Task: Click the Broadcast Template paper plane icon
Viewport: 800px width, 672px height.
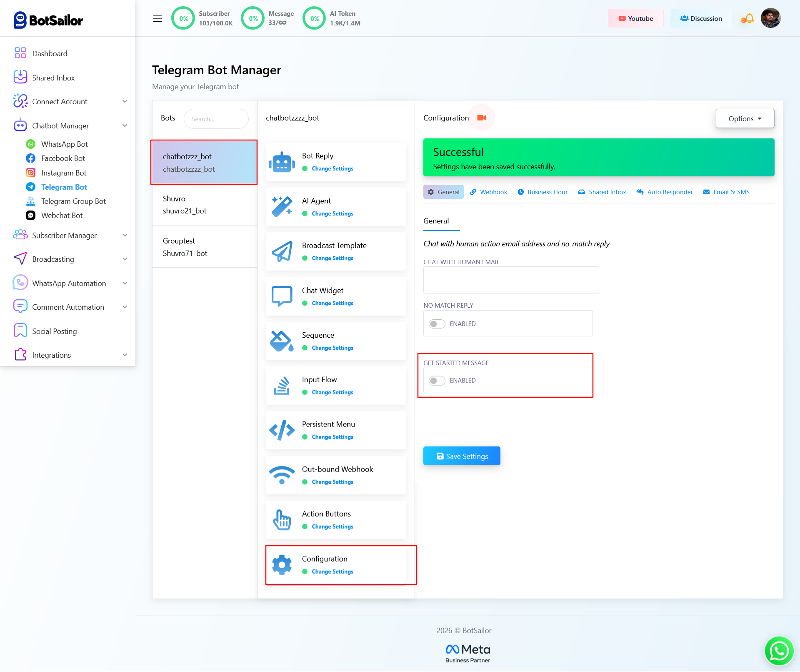Action: (282, 251)
